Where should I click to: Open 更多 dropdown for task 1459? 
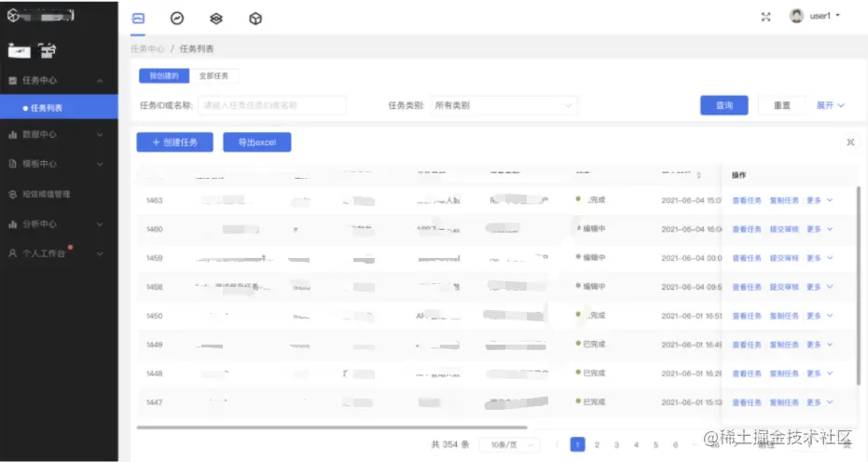[820, 258]
